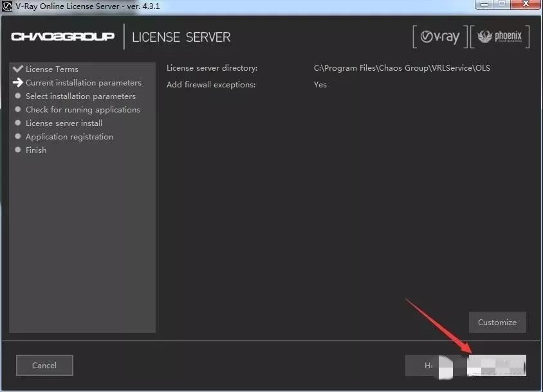This screenshot has width=543, height=392.
Task: Click the Phoenix fluid dynamics logo
Action: (x=500, y=37)
